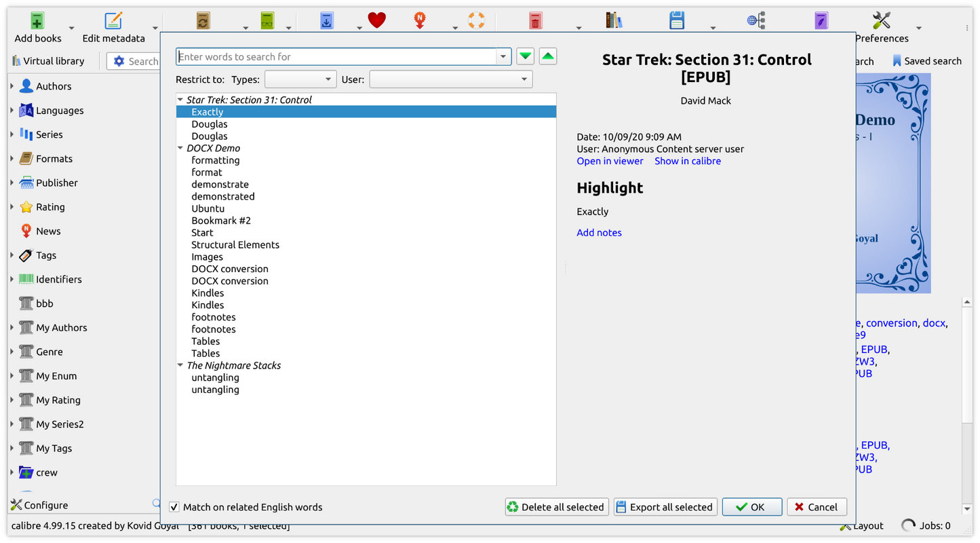
Task: Click the Save to disk icon
Action: (676, 20)
